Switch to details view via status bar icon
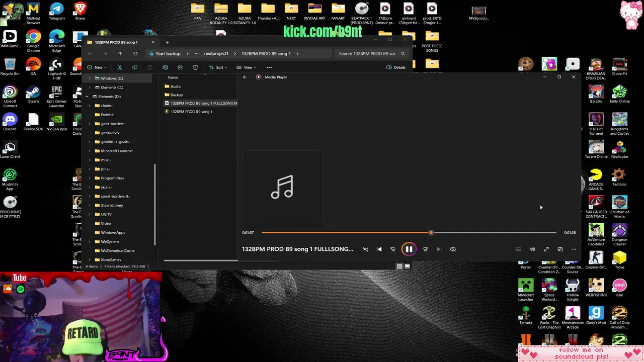Screen dimensions: 644x362 399,266
